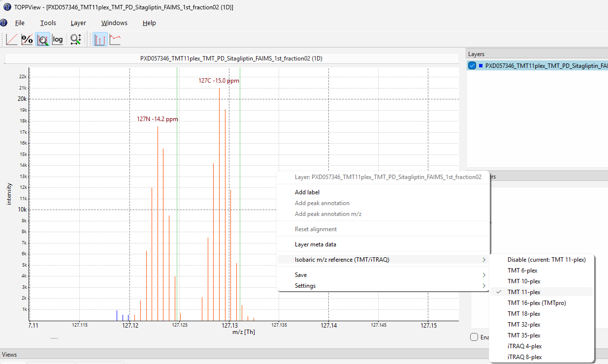Image resolution: width=608 pixels, height=364 pixels.
Task: Switch to percentage intensity mode
Action: coord(27,39)
